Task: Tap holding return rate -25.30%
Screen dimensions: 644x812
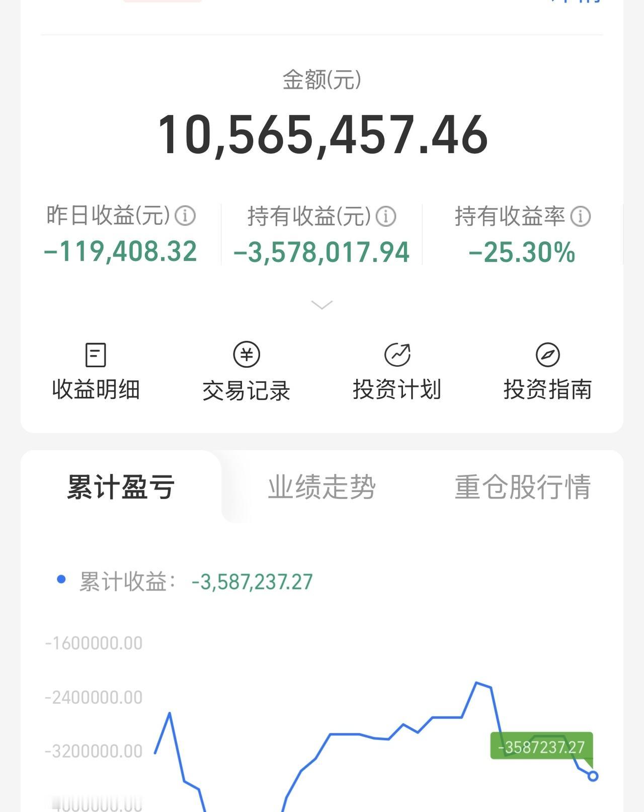Action: [522, 253]
